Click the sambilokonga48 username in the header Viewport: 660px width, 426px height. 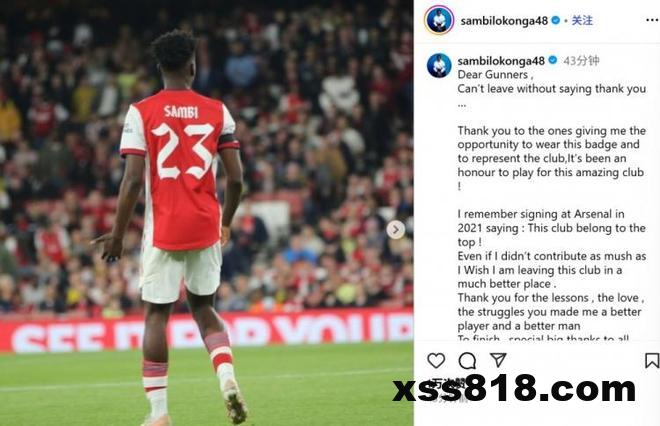[504, 21]
